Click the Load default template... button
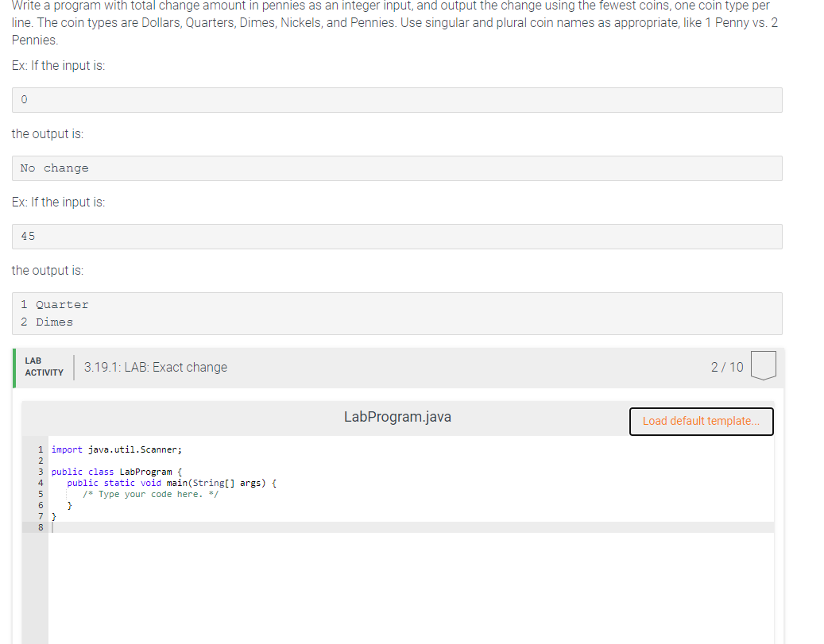This screenshot has width=824, height=644. (701, 421)
